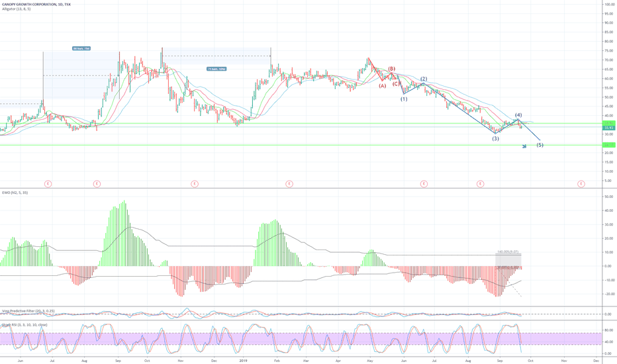
Task: Click the 90.00 price axis label
Action: pos(609,23)
